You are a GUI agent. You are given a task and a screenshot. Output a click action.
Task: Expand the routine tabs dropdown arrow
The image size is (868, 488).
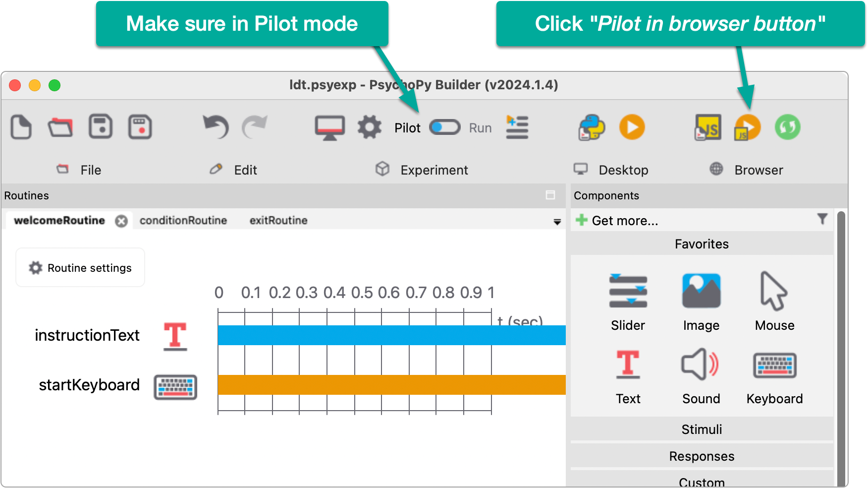[557, 222]
